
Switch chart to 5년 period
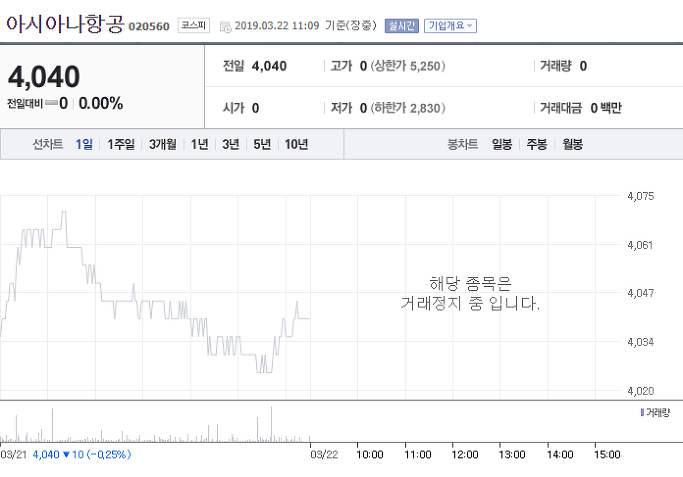(x=262, y=144)
